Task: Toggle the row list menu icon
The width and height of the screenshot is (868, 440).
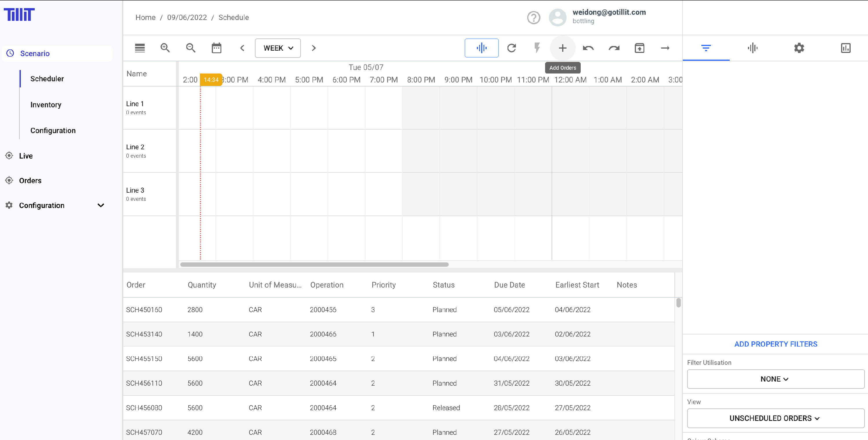Action: (139, 48)
